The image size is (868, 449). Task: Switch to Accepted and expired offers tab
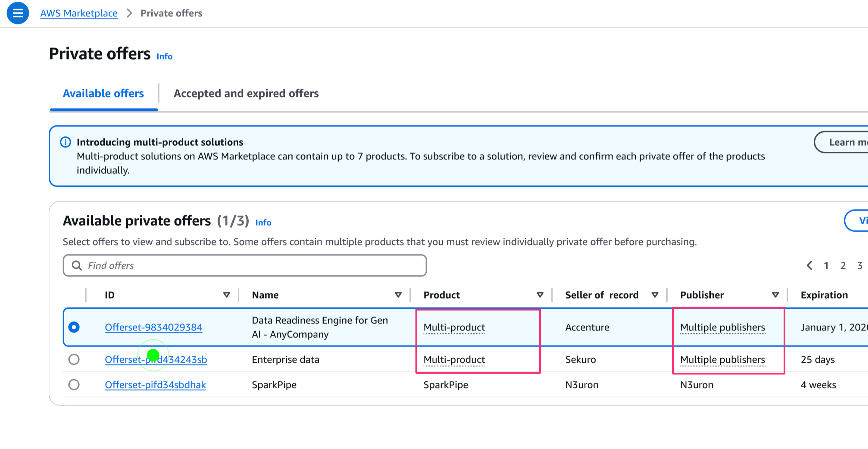(x=246, y=93)
